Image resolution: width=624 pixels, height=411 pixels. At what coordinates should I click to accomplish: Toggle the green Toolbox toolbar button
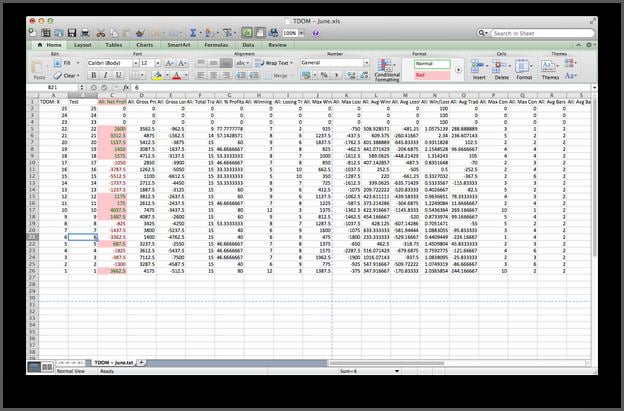click(x=247, y=33)
